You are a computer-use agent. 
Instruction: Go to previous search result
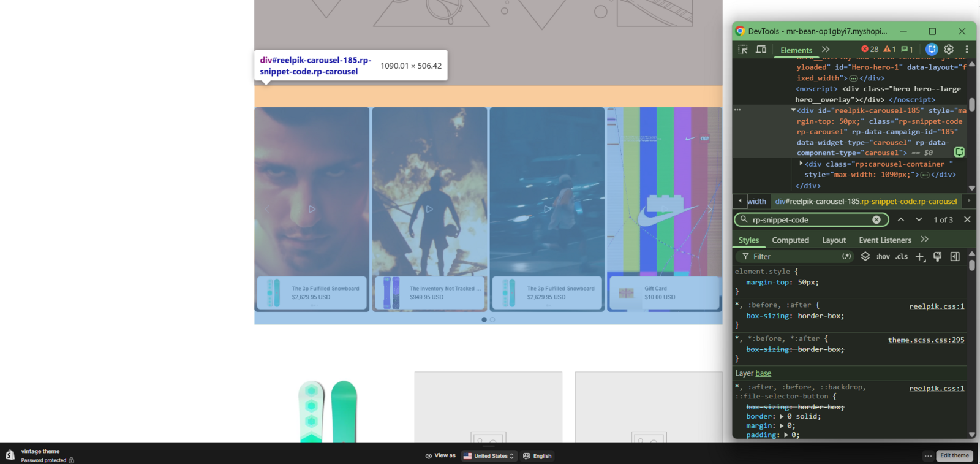(901, 219)
